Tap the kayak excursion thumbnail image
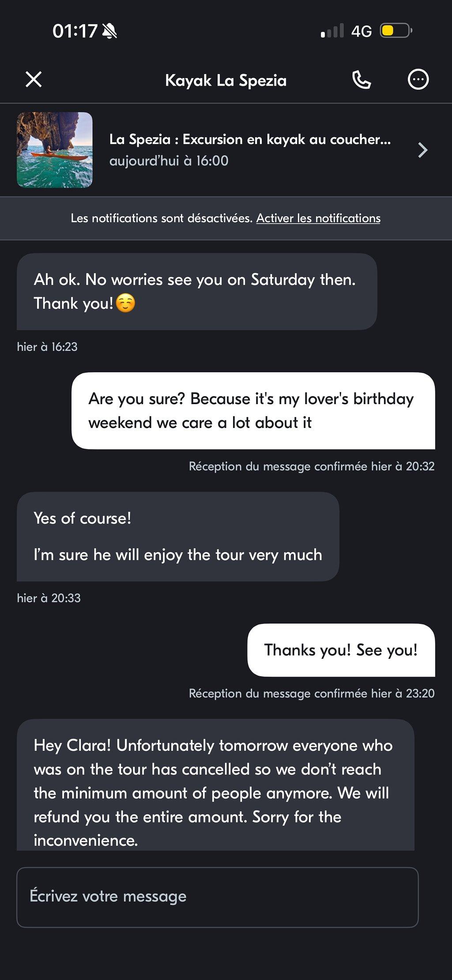This screenshot has width=452, height=980. (x=55, y=150)
